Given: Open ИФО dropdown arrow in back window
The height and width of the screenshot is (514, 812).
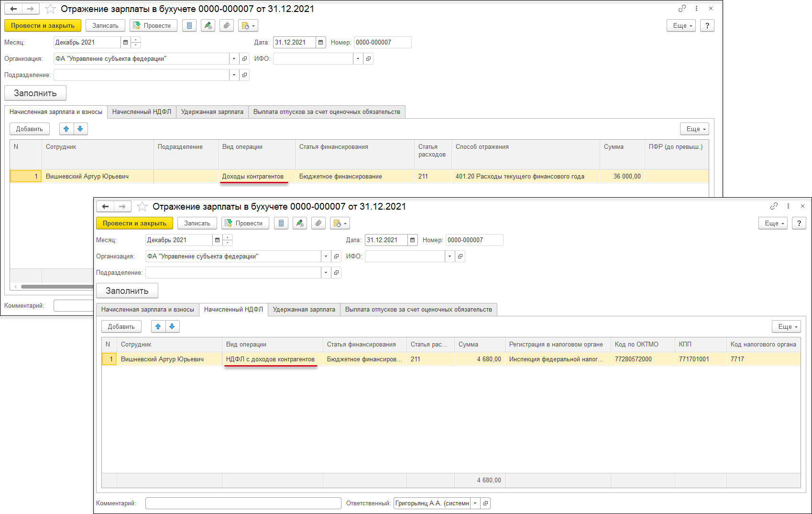Looking at the screenshot, I should pos(358,58).
